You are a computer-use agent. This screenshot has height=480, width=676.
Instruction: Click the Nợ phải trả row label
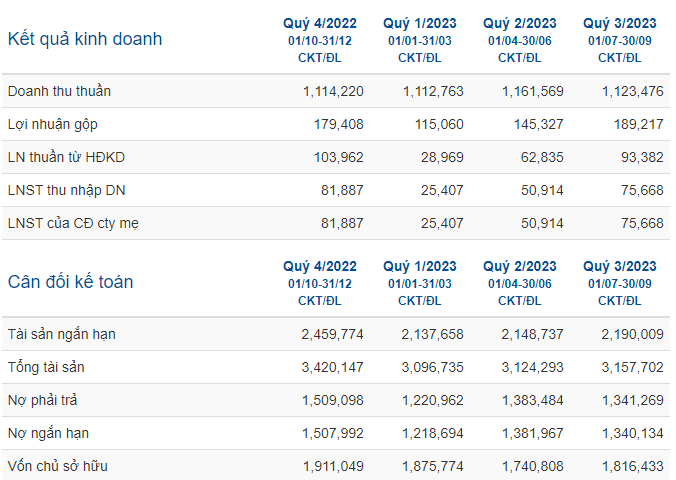pyautogui.click(x=42, y=400)
